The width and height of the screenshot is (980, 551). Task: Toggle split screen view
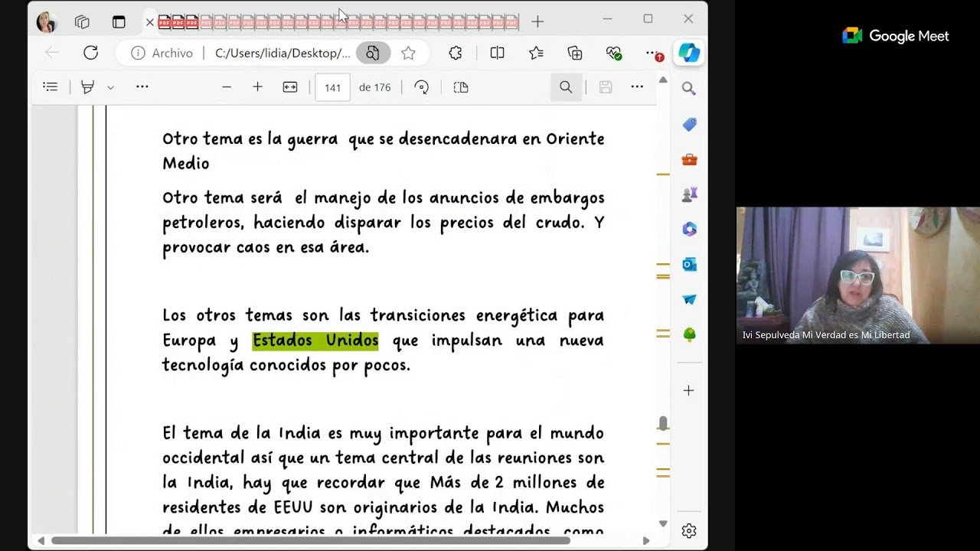pyautogui.click(x=497, y=53)
